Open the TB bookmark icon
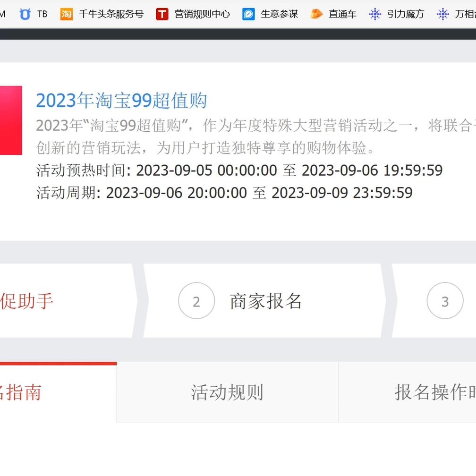Image resolution: width=476 pixels, height=476 pixels. click(x=25, y=14)
